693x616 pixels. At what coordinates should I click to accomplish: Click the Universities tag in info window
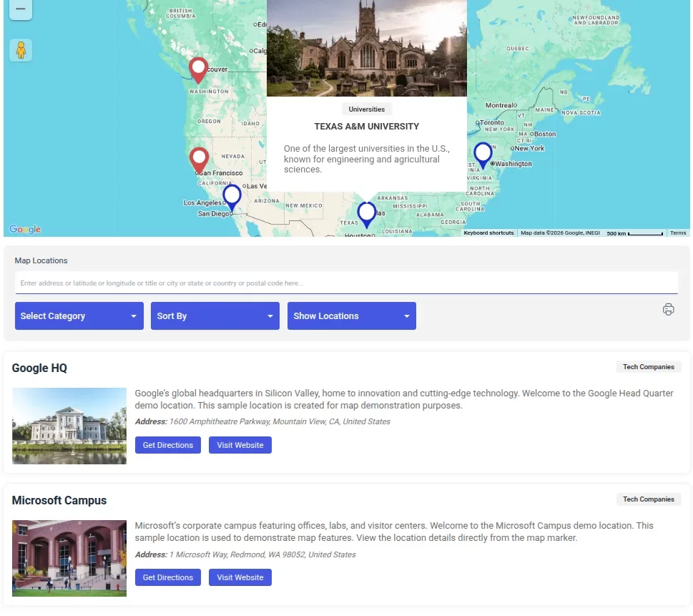(x=366, y=109)
